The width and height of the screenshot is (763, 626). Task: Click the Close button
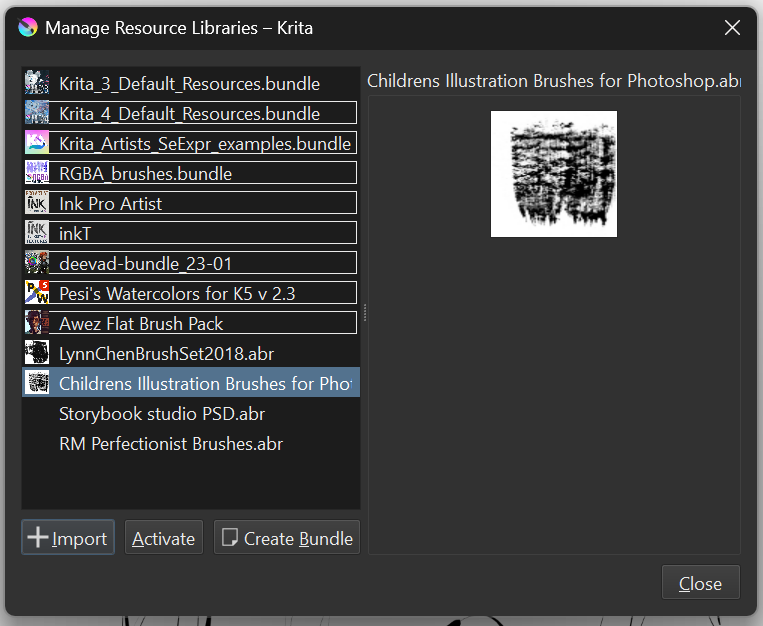click(x=701, y=583)
